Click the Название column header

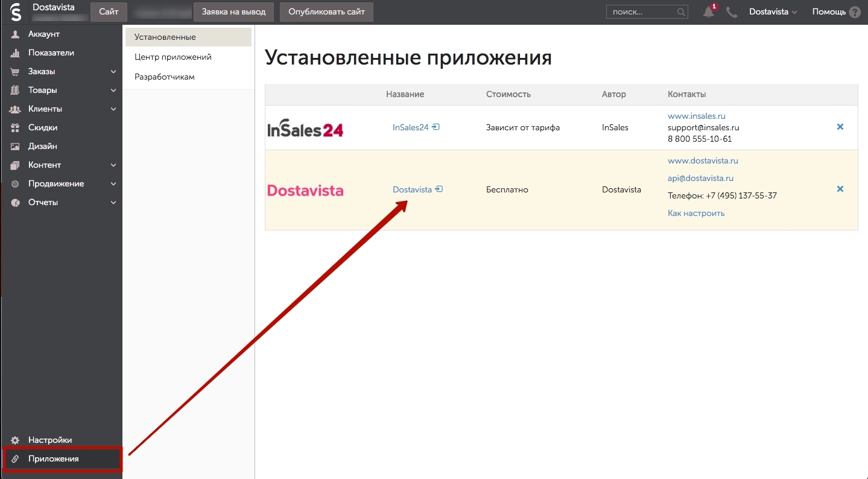[x=405, y=95]
